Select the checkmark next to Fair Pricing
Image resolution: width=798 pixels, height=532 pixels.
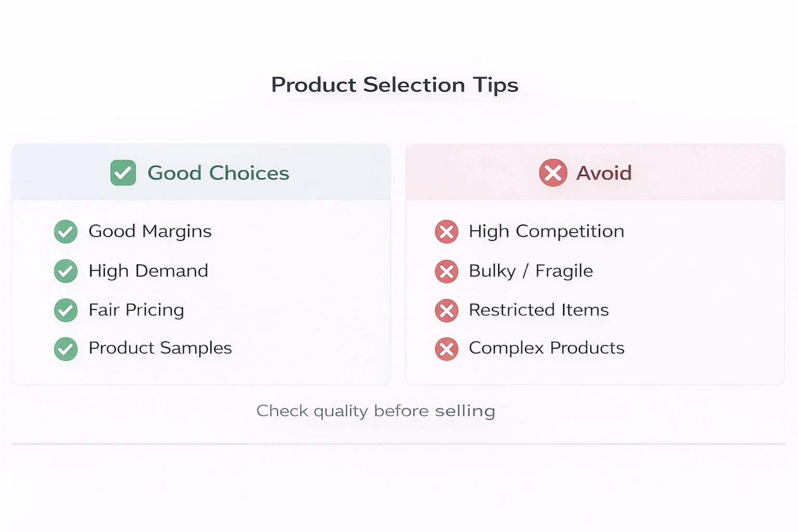click(x=66, y=310)
